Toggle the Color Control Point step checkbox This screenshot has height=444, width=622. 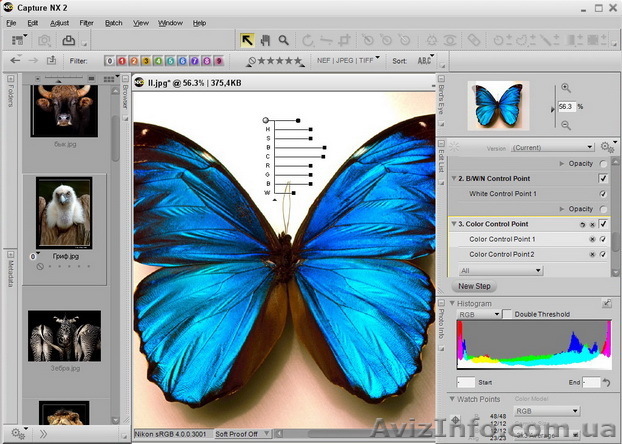click(x=603, y=224)
